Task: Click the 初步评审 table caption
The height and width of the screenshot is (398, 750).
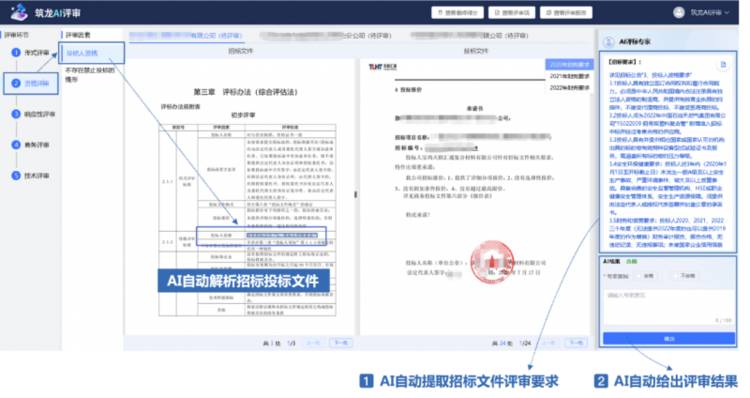Action: pyautogui.click(x=243, y=115)
